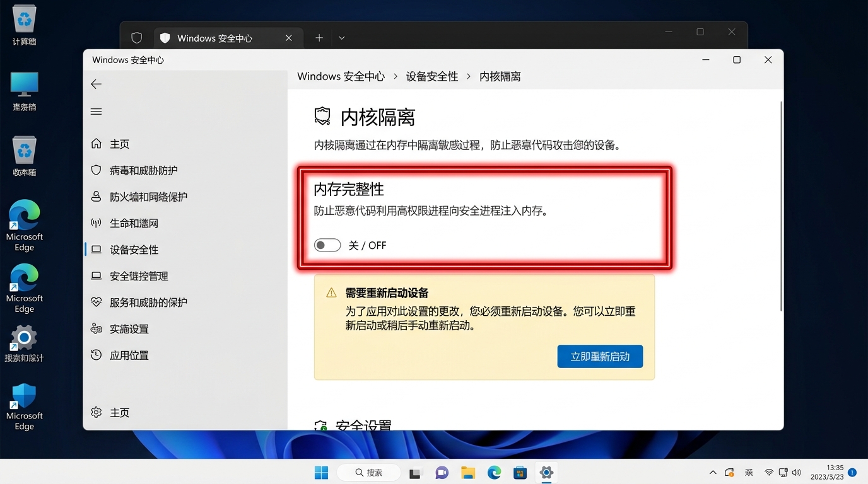Screen dimensions: 868x484
Task: Toggle the 内存完整性 switch on
Action: (327, 245)
